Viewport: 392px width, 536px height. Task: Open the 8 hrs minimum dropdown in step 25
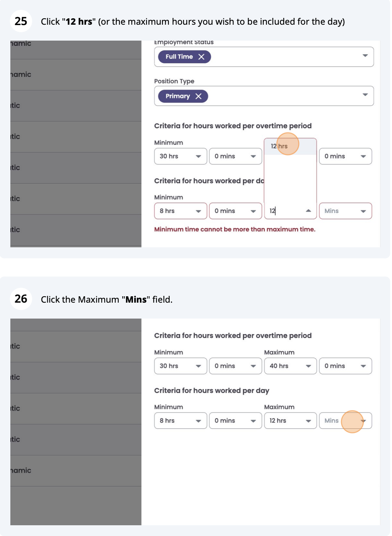tap(180, 211)
